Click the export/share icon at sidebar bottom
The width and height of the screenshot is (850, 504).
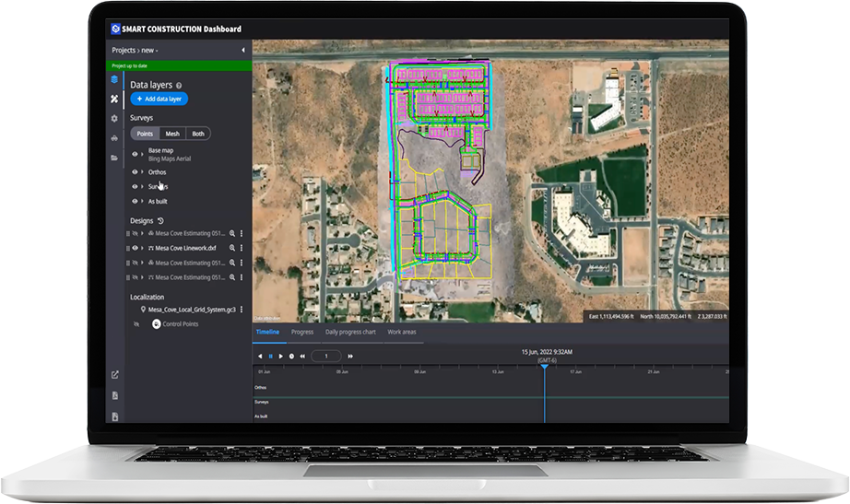click(115, 374)
